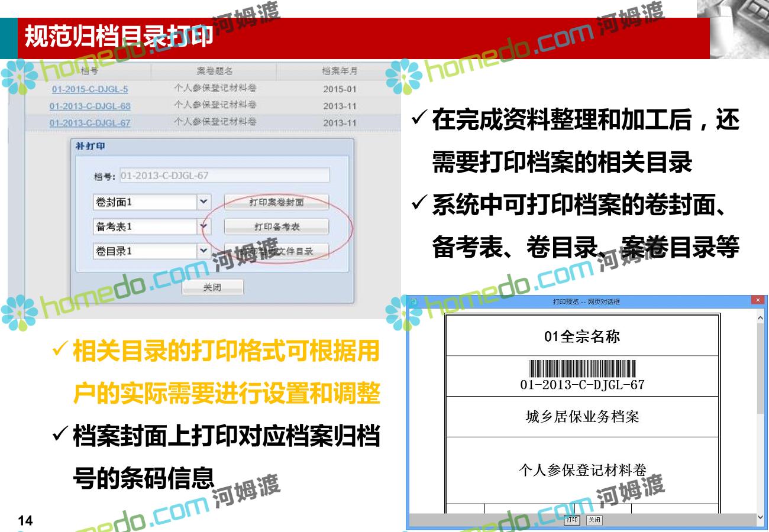
Task: Open archive link 01-2013-C-DJGL-68
Action: (x=90, y=106)
